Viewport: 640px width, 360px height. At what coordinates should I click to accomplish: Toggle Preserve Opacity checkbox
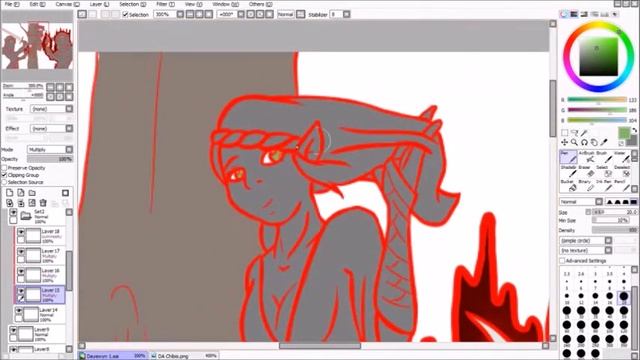[x=4, y=168]
